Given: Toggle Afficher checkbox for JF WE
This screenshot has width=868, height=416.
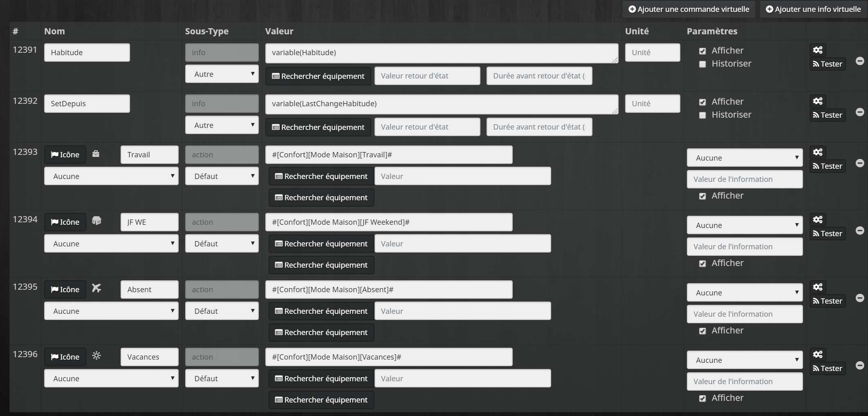Looking at the screenshot, I should pyautogui.click(x=702, y=264).
